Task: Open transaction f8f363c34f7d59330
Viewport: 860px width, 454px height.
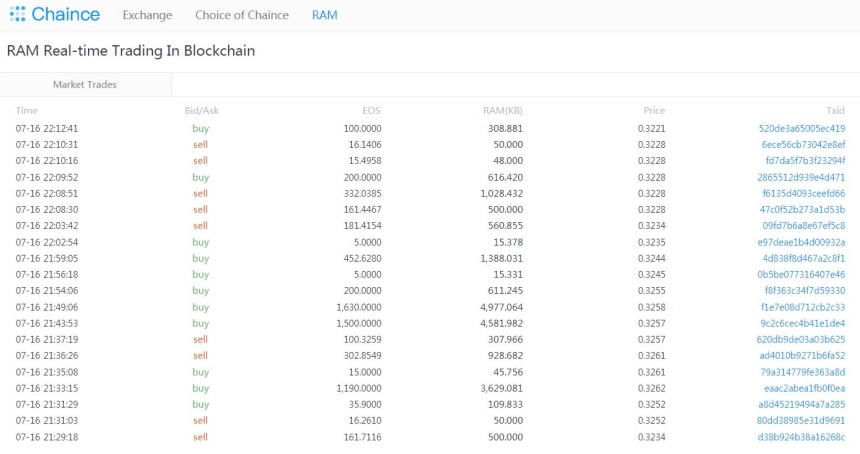Action: [x=805, y=291]
